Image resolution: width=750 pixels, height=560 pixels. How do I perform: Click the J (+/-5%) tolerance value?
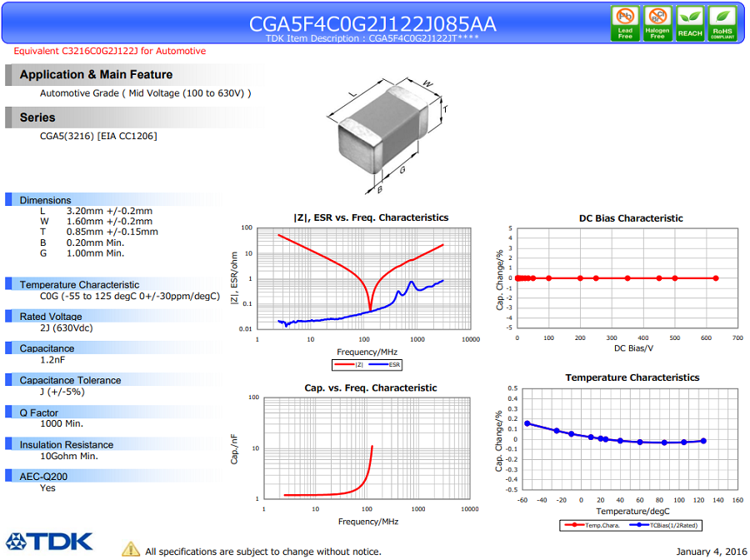62,392
